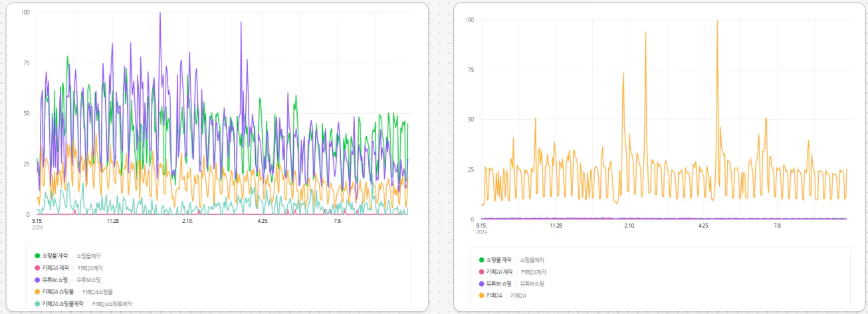The image size is (868, 314).
Task: Select 카페24 쇼핑몰제작 legend label in left chart
Action: (x=62, y=303)
